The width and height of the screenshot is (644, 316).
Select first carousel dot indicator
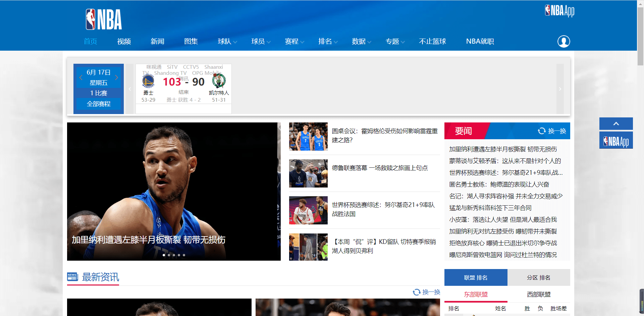coord(164,255)
